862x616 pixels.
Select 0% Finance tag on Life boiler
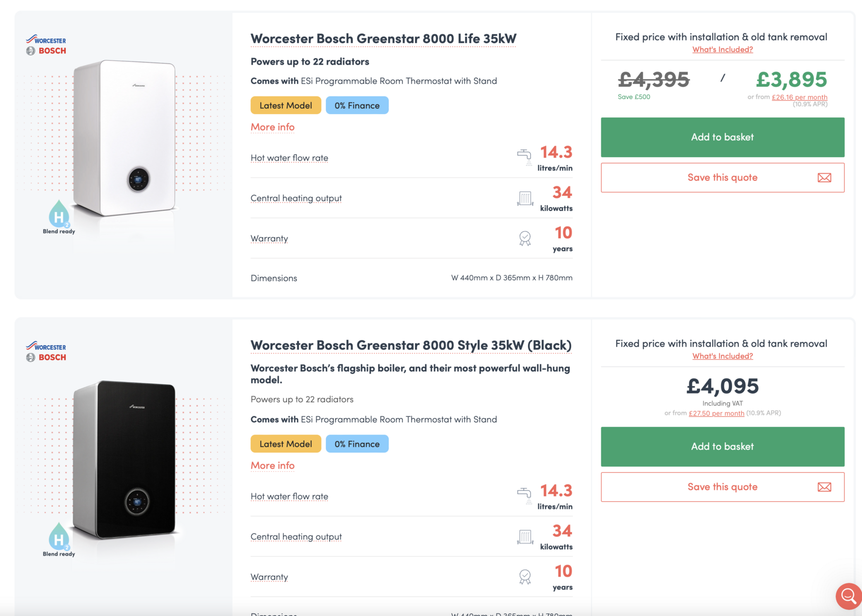coord(357,106)
